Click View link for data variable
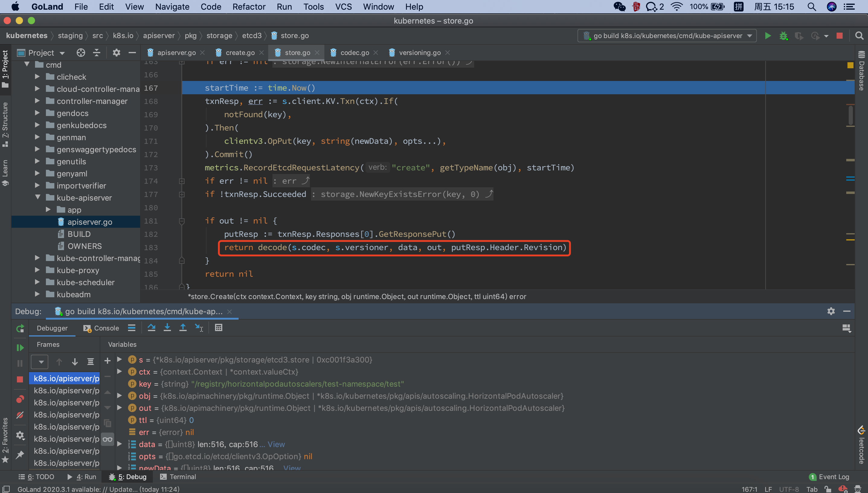Screen dimensions: 868x493 (x=276, y=444)
